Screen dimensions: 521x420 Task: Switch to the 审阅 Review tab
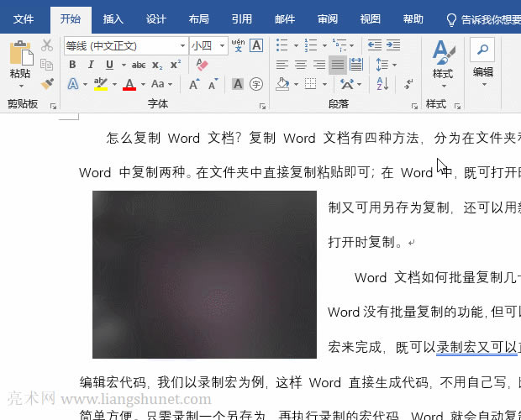pos(327,19)
